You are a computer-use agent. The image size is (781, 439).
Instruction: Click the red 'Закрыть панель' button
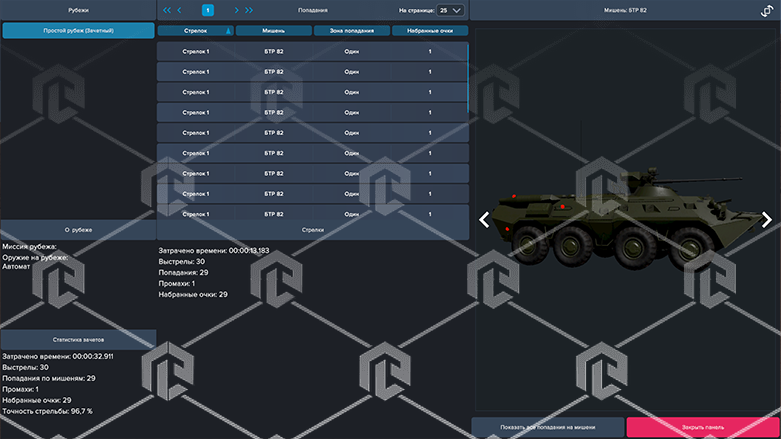point(703,427)
